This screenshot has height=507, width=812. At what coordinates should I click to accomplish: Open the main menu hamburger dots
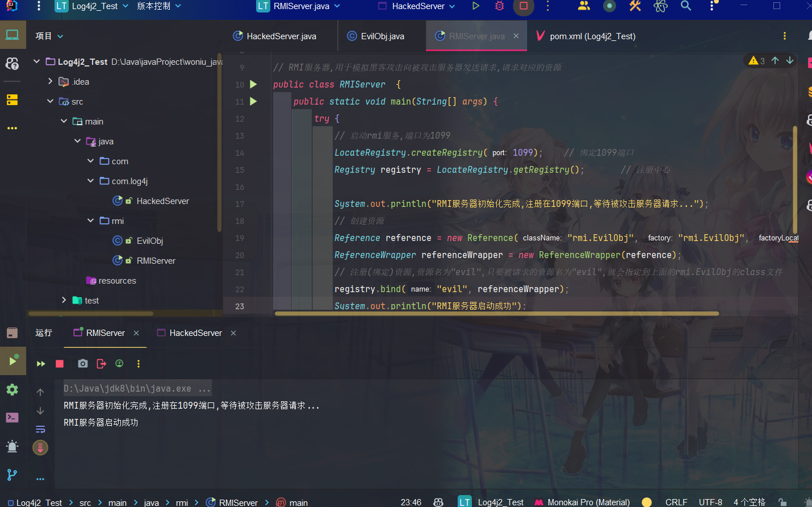pos(39,6)
